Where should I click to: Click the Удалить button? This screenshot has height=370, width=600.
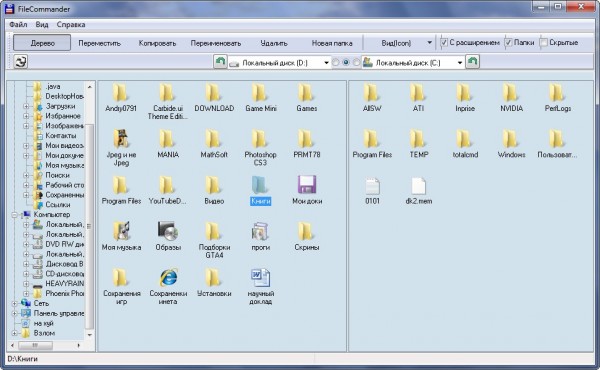[274, 43]
